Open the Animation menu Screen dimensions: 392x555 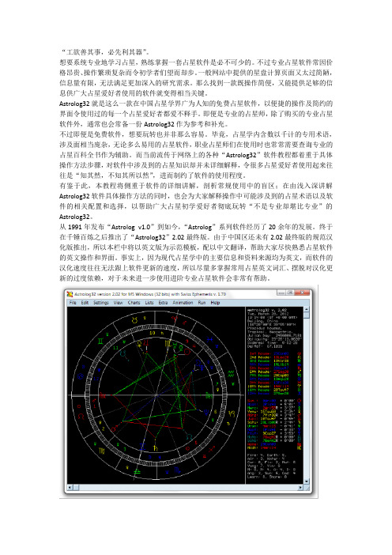183,303
